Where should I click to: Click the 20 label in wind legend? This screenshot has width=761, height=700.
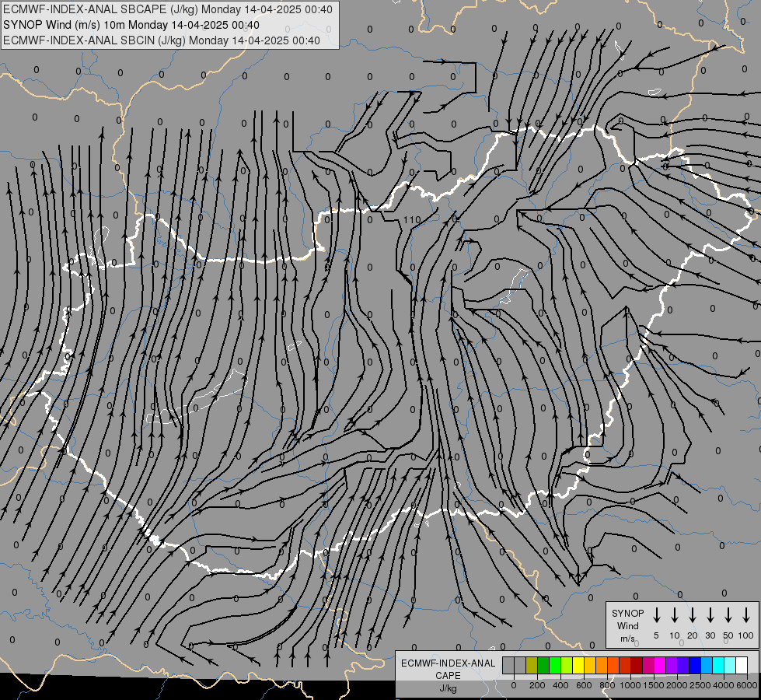[692, 635]
